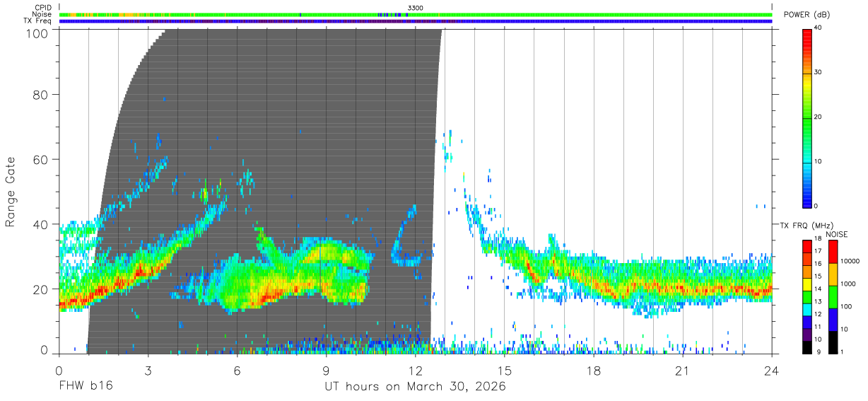Image resolution: width=868 pixels, height=401 pixels.
Task: Click hour 21 on the UT time axis
Action: click(683, 371)
